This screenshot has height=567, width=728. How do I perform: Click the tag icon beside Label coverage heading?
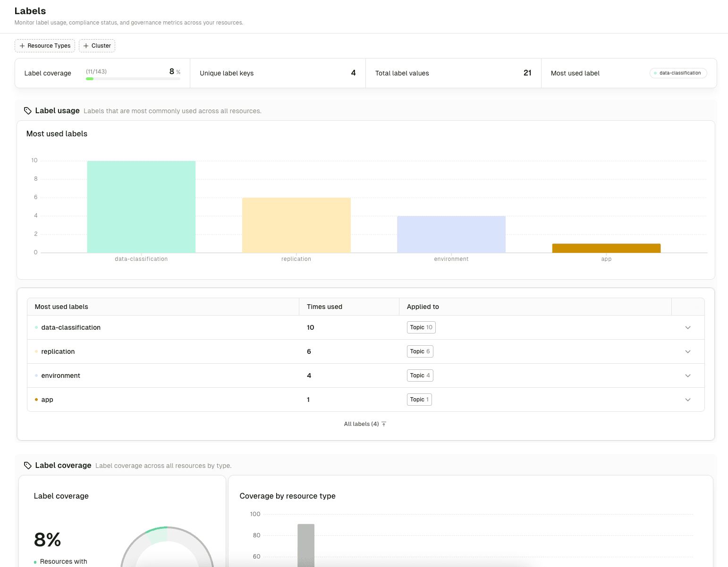pyautogui.click(x=28, y=465)
